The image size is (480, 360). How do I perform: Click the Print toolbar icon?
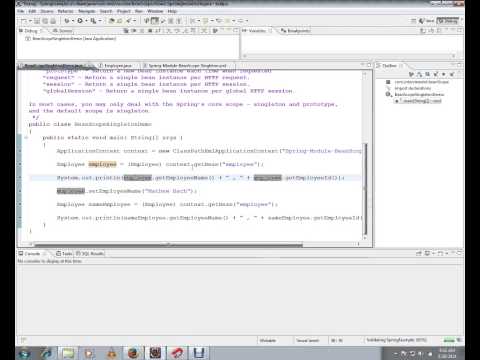point(53,21)
